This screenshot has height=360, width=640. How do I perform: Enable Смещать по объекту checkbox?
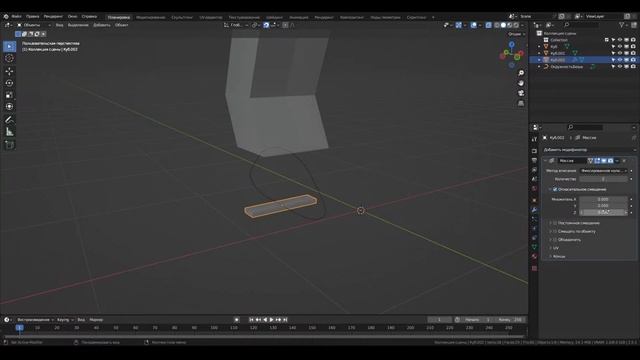(555, 231)
